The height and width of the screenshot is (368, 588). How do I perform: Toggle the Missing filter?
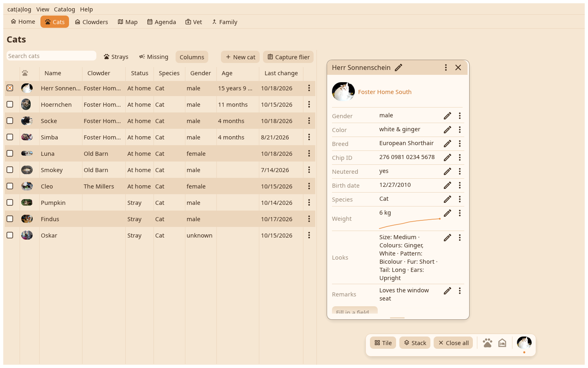coord(154,57)
